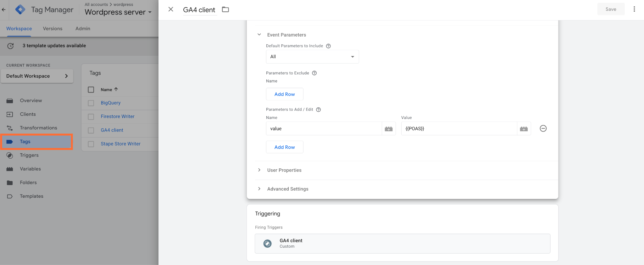Open the Firestore Writer tag link

point(118,116)
